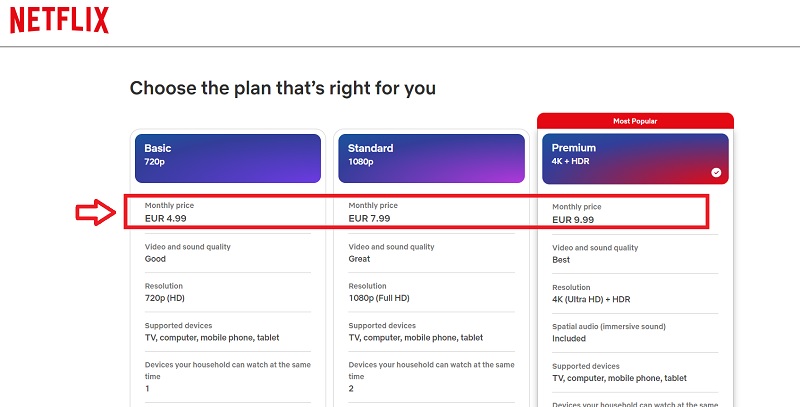This screenshot has width=800, height=407.
Task: Click the Most Popular banner
Action: [635, 121]
